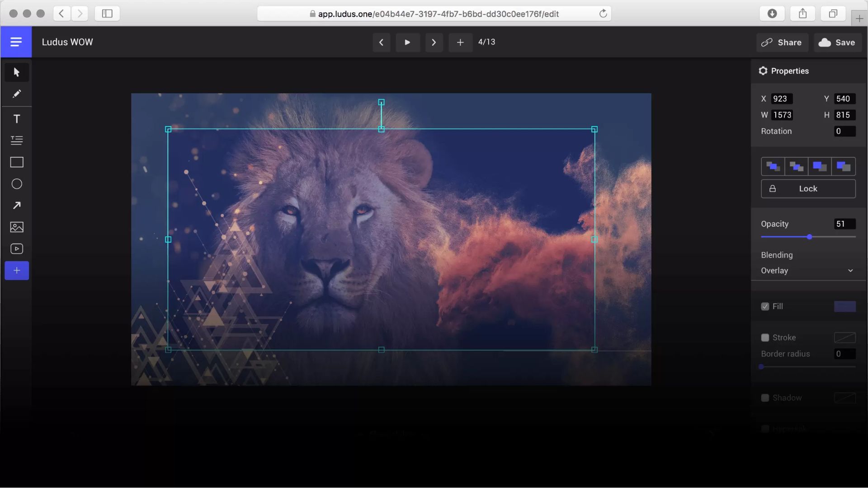Edit the W width field
The width and height of the screenshot is (868, 488).
point(782,115)
